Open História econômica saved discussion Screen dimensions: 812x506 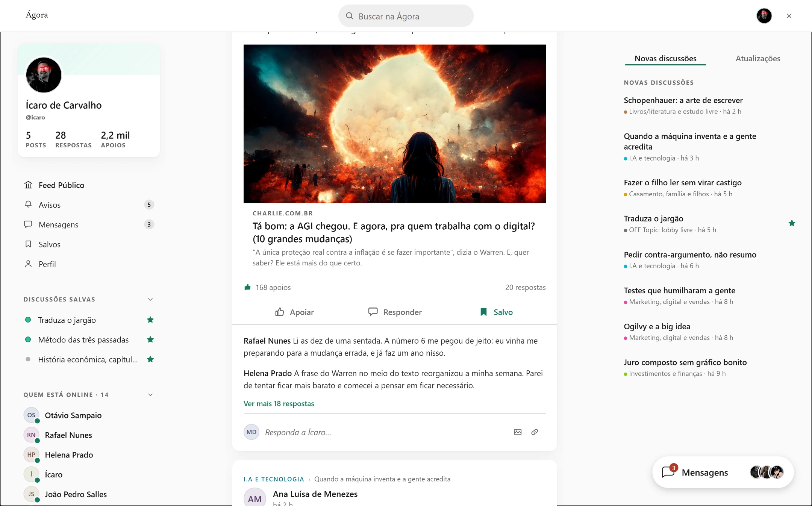click(x=88, y=360)
